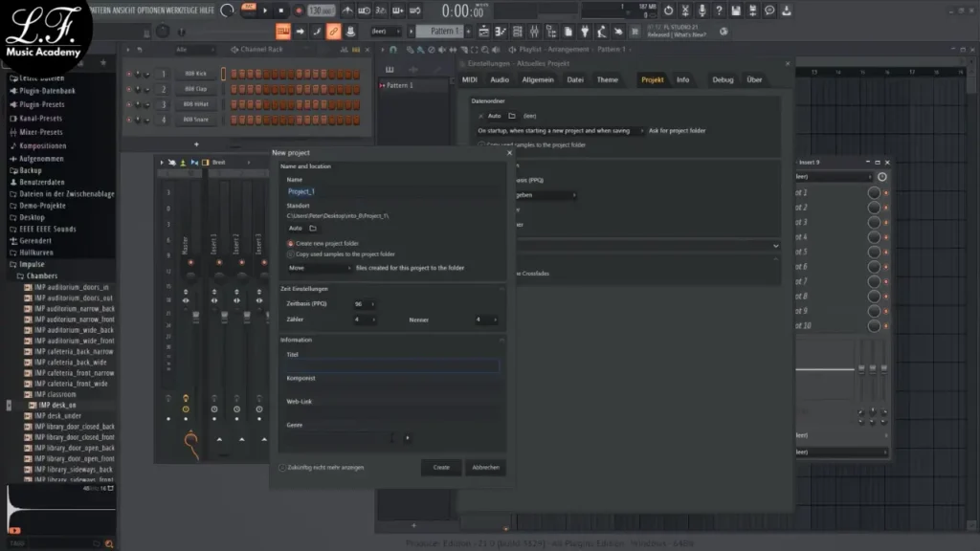Click the Abbrechen button
The image size is (980, 551).
485,468
